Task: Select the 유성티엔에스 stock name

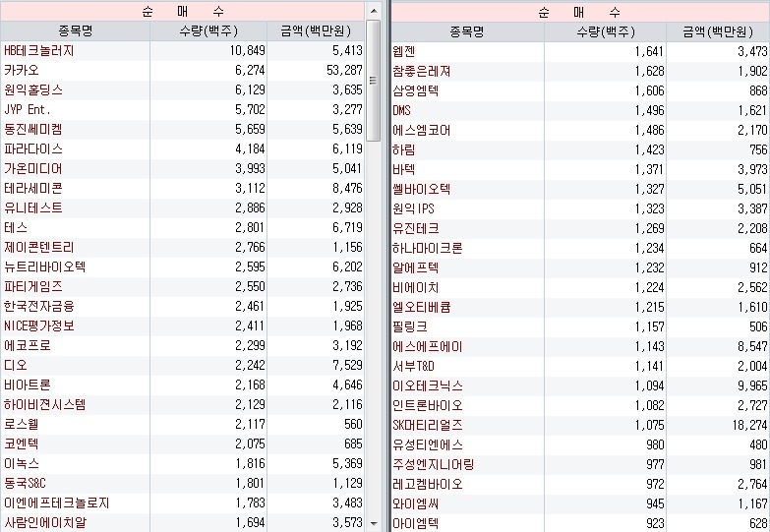Action: [427, 444]
